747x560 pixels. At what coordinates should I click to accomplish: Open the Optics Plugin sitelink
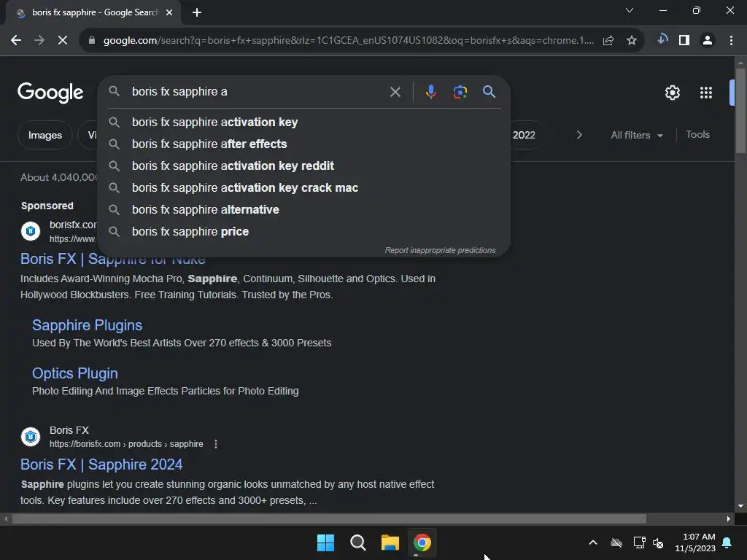click(x=75, y=373)
